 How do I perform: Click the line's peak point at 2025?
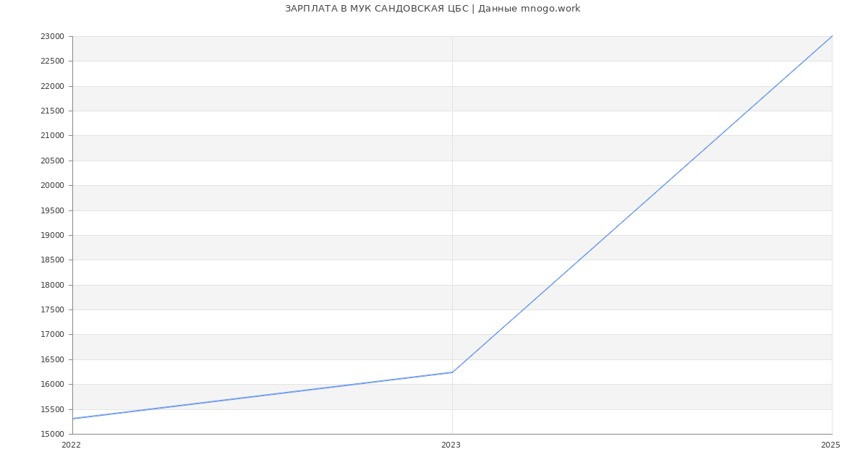832,36
